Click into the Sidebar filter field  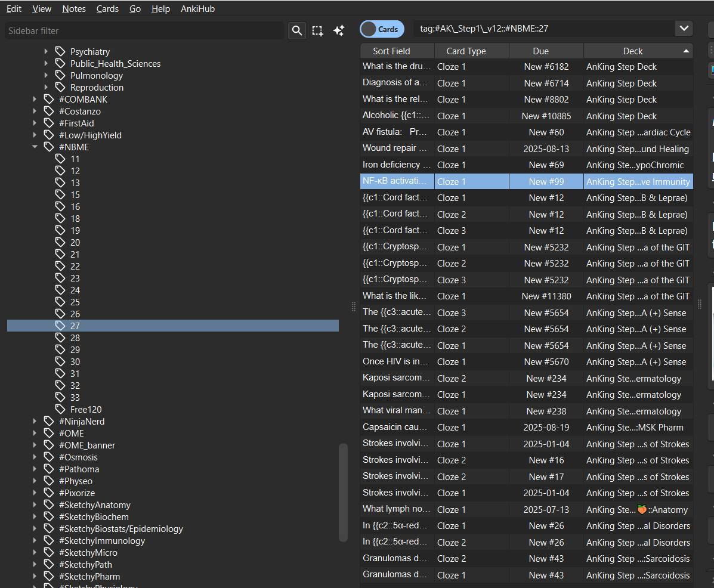click(x=143, y=30)
